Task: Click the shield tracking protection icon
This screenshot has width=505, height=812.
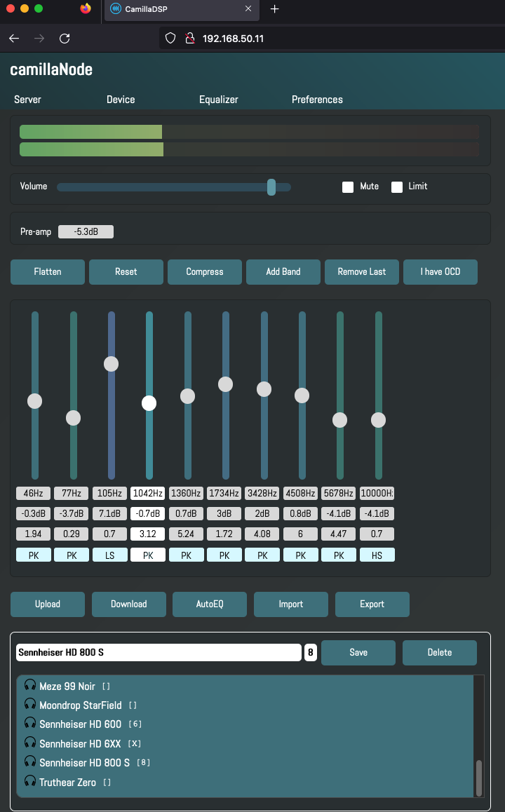Action: point(170,39)
